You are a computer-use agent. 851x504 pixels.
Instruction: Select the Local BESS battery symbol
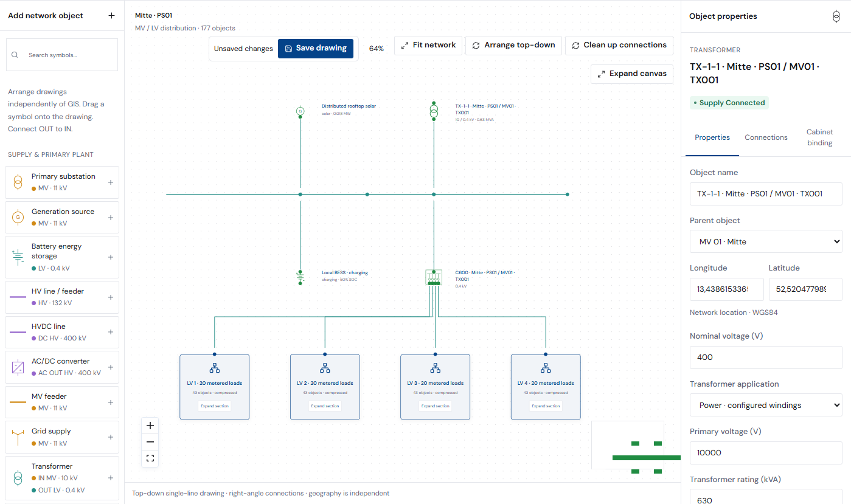coord(300,277)
